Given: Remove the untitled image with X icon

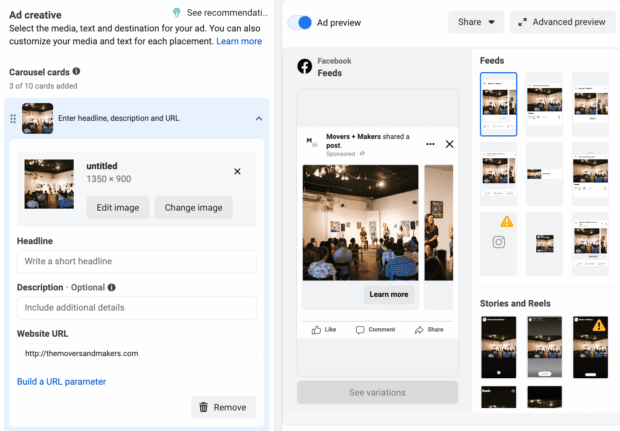Looking at the screenshot, I should (237, 171).
